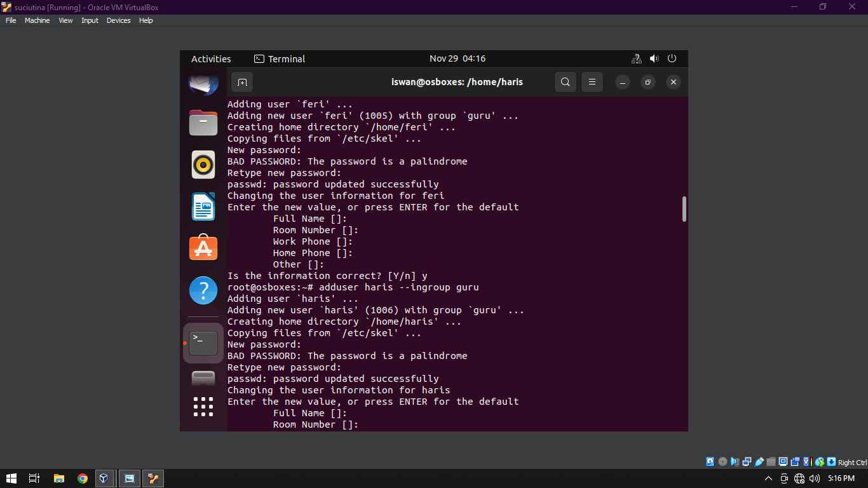The width and height of the screenshot is (868, 488).
Task: Open the Help question mark app
Action: (x=203, y=290)
